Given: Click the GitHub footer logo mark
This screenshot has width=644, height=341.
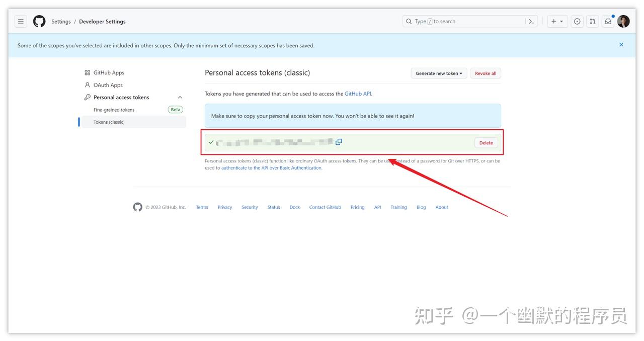Looking at the screenshot, I should 137,207.
